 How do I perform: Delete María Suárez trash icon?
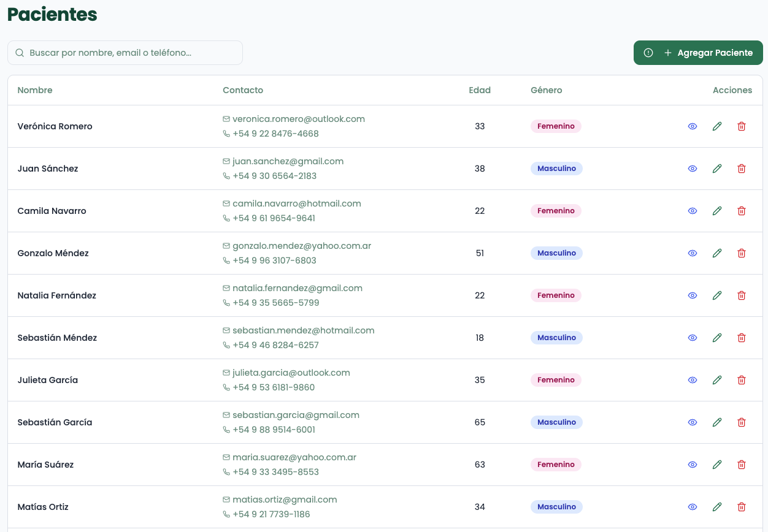pos(742,465)
